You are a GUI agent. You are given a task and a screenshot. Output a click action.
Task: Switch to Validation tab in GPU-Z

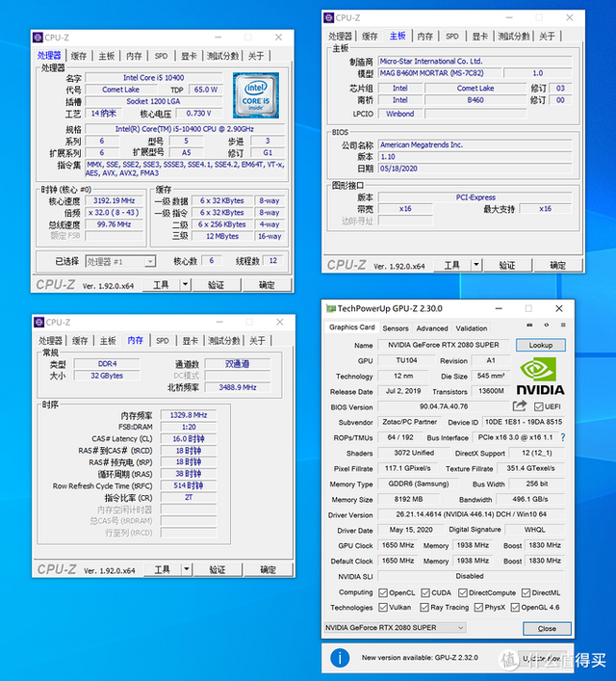[x=472, y=328]
